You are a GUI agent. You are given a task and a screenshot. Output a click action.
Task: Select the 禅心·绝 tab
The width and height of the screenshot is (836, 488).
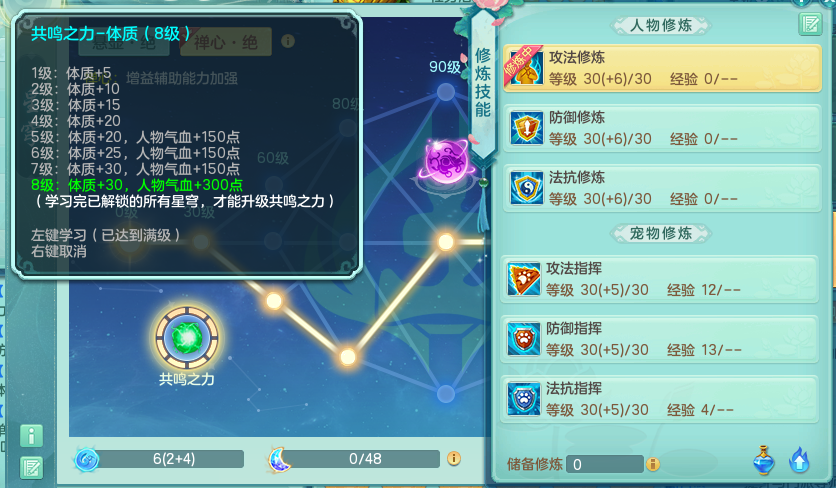click(226, 42)
